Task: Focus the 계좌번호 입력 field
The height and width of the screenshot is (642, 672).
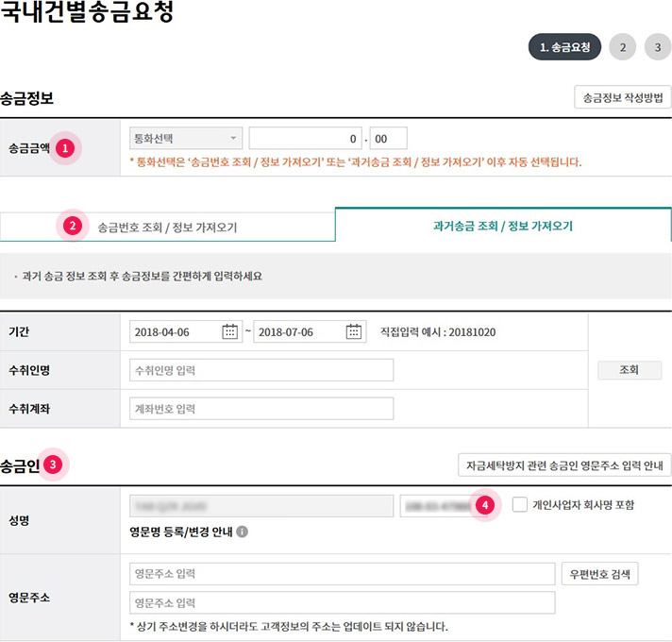Action: coord(261,409)
